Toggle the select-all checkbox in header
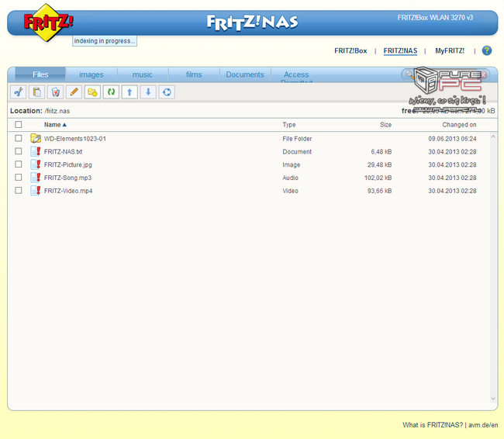 point(19,124)
